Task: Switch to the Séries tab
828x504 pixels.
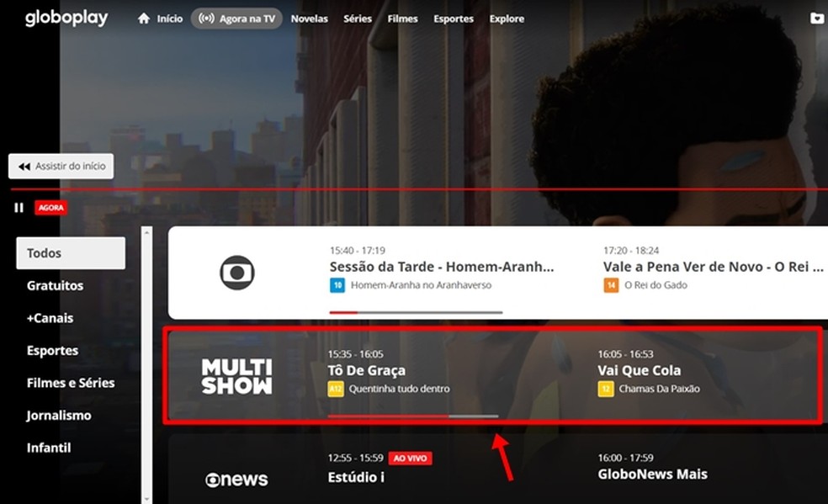Action: tap(357, 18)
